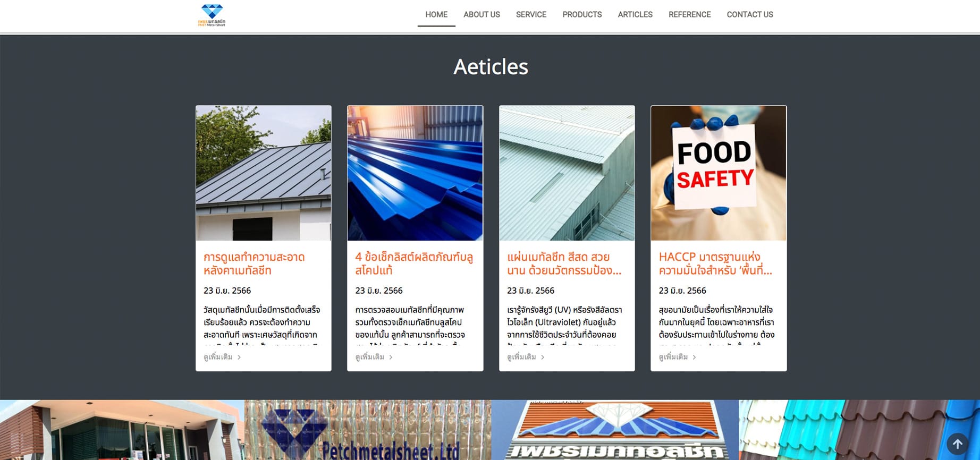Click the chevron arrow under the HACCP article
The image size is (980, 460).
[x=694, y=357]
